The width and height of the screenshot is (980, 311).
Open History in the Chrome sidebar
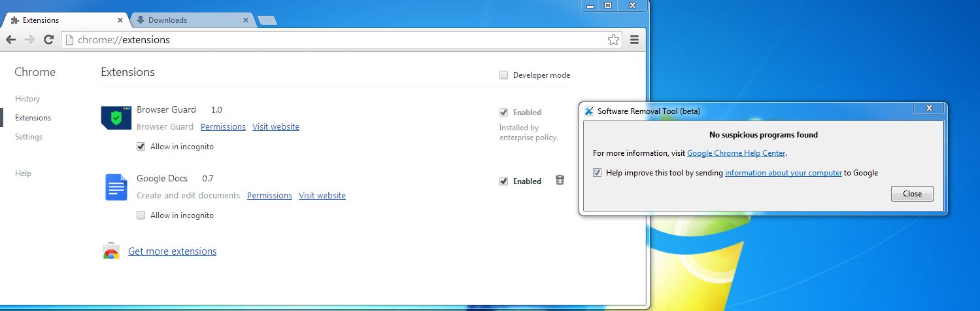[27, 99]
